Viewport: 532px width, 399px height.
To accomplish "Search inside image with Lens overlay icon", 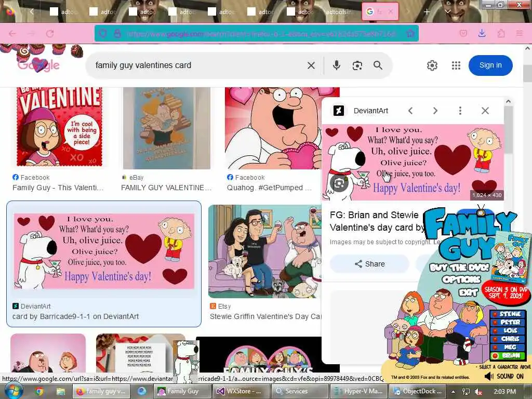I will 339,183.
